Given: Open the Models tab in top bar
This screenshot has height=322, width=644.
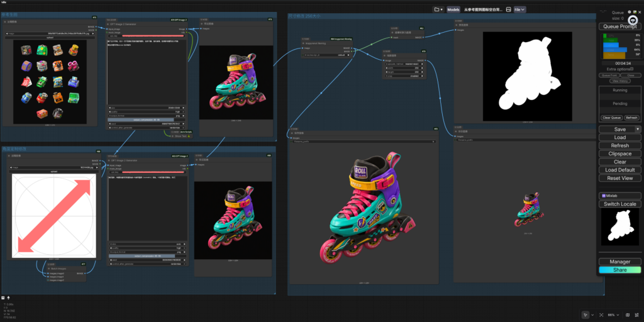Looking at the screenshot, I should point(453,9).
